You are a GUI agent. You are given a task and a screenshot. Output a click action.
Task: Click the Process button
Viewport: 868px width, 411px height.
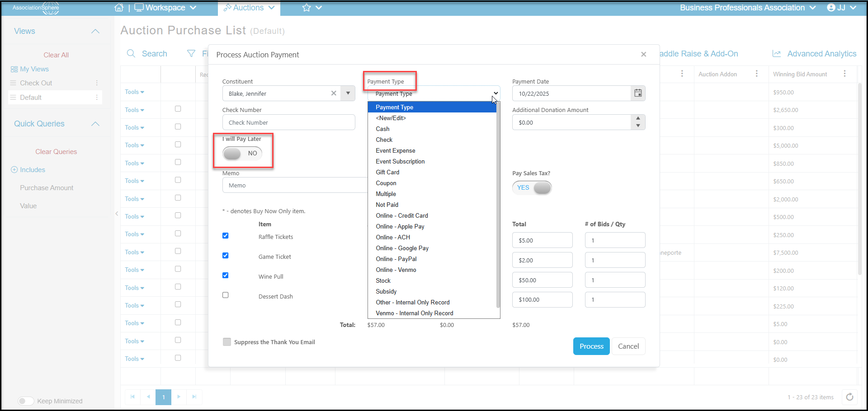(x=591, y=346)
